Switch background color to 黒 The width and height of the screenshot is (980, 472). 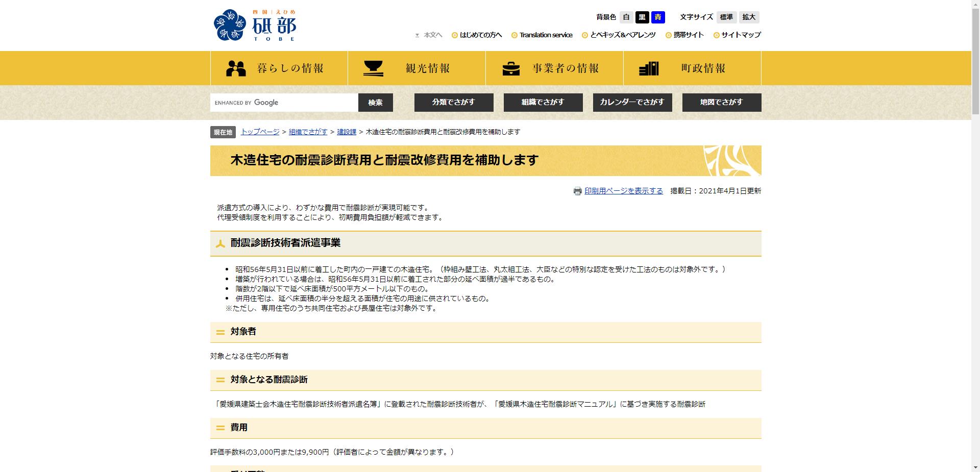pyautogui.click(x=642, y=17)
